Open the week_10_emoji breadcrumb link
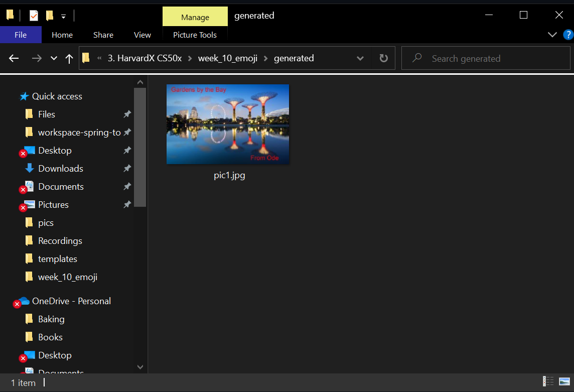Viewport: 574px width, 392px height. (227, 58)
